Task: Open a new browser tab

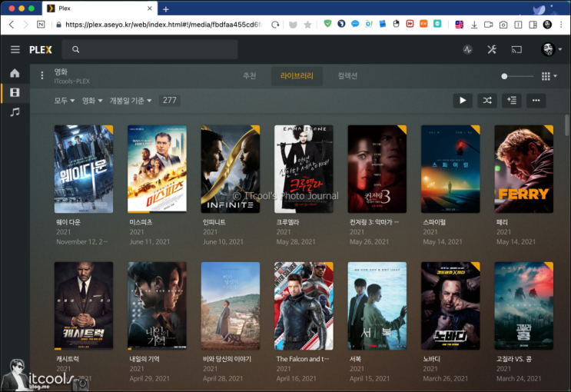Action: (x=166, y=9)
